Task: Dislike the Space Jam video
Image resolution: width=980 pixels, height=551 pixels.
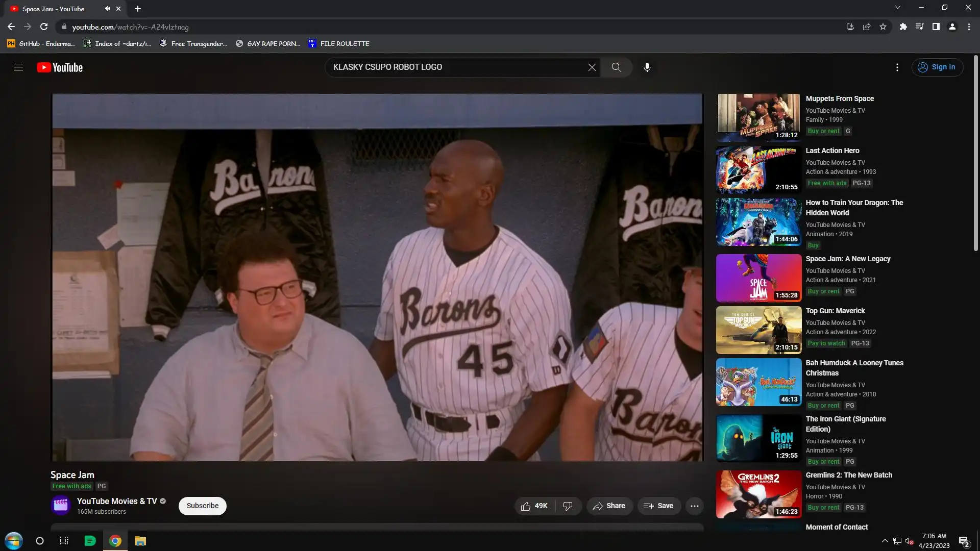Action: [x=568, y=506]
